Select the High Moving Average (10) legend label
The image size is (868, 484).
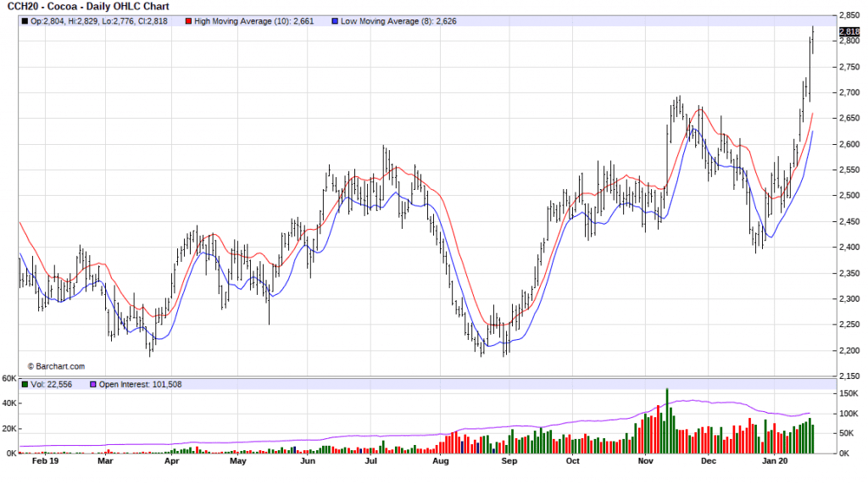click(251, 21)
